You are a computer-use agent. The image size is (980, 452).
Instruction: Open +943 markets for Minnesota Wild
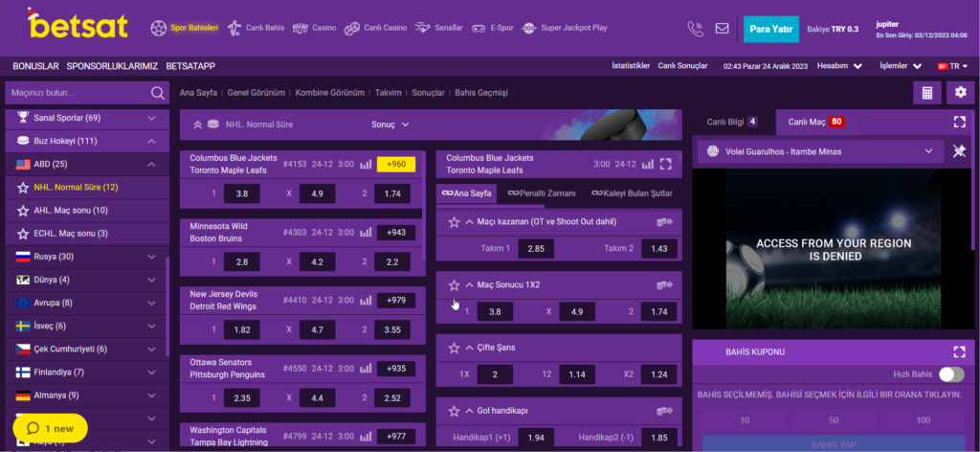point(396,233)
